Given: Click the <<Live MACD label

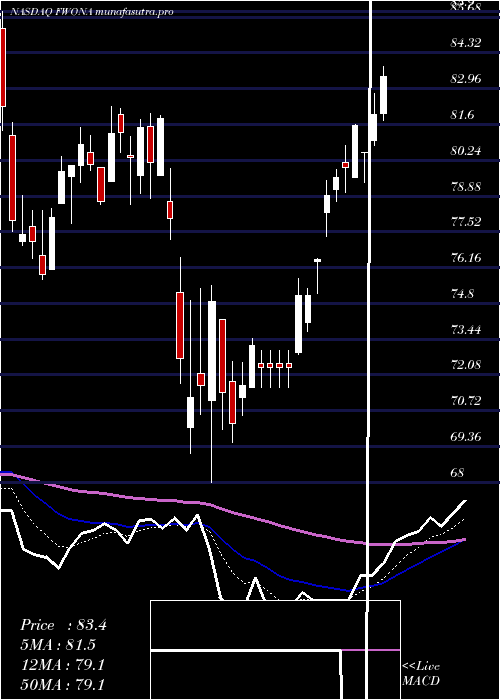Looking at the screenshot, I should tap(421, 673).
